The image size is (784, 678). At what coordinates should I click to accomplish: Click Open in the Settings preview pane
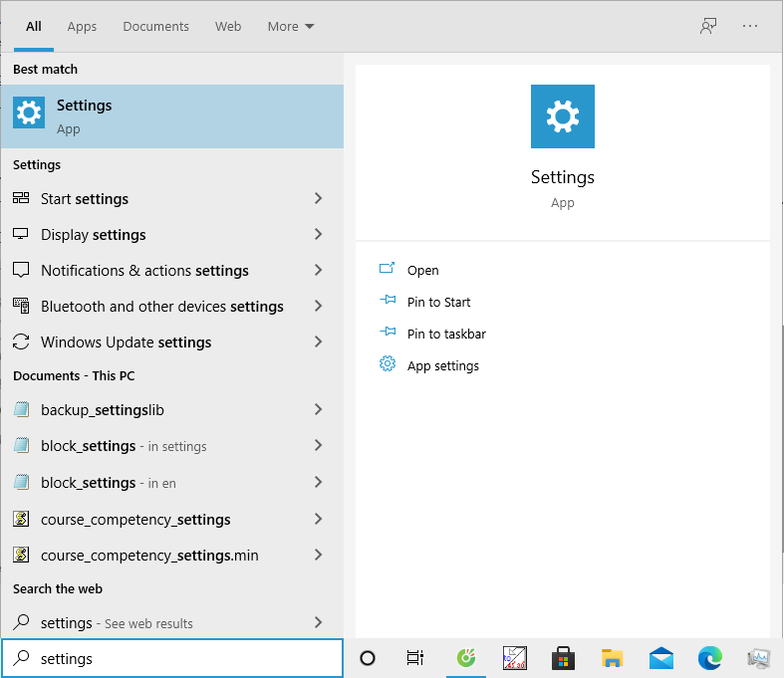[x=422, y=270]
